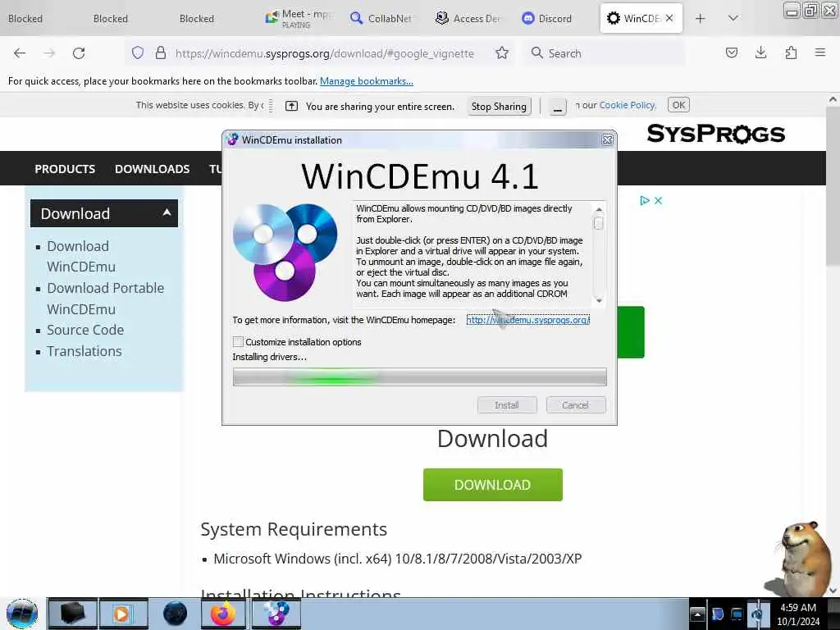Image resolution: width=840 pixels, height=630 pixels.
Task: Close the WinCDEmu browser tab
Action: pos(669,18)
